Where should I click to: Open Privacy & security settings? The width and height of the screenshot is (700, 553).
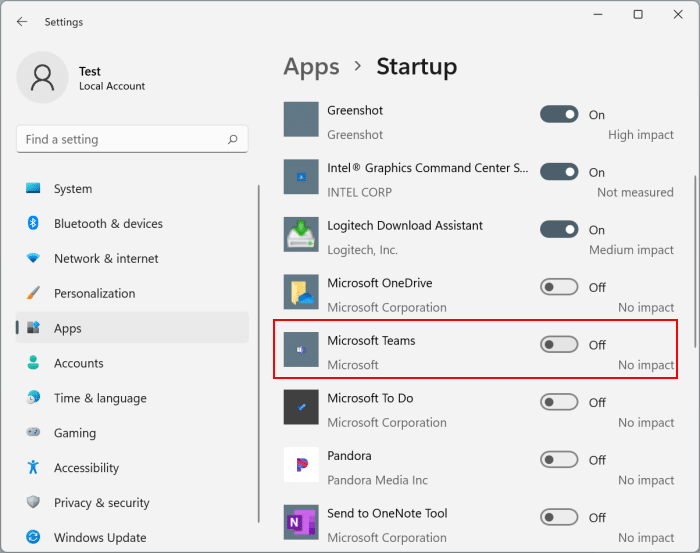[132, 502]
